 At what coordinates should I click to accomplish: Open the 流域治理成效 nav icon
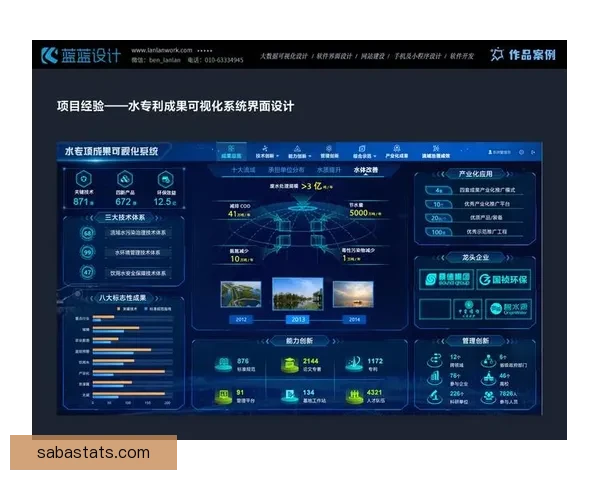(435, 149)
